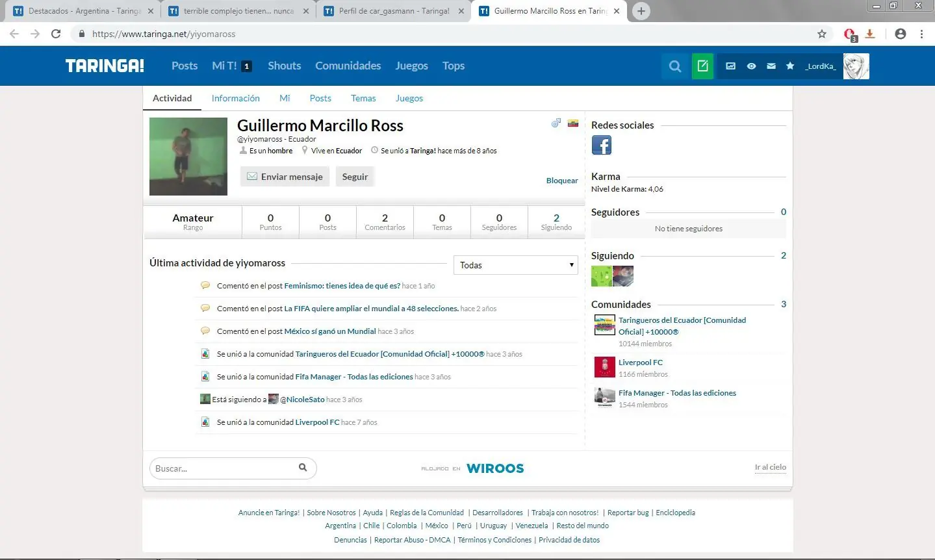Click the green create post icon
935x560 pixels.
[x=702, y=66]
